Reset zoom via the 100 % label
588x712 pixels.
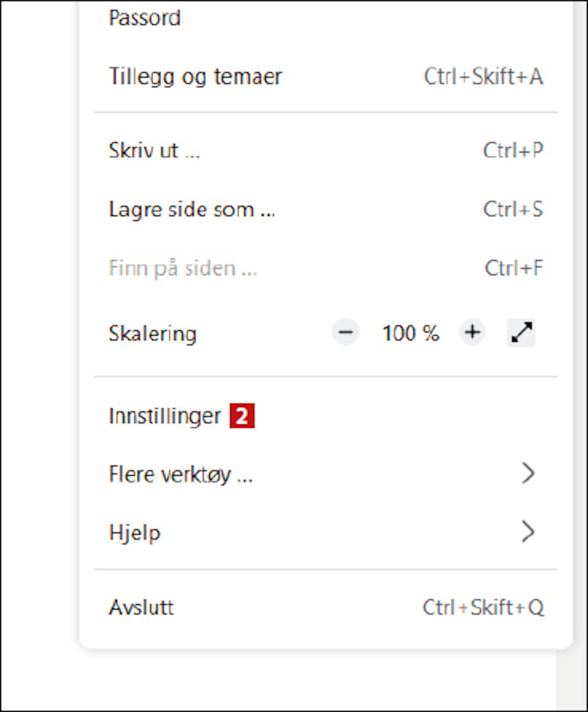[410, 333]
